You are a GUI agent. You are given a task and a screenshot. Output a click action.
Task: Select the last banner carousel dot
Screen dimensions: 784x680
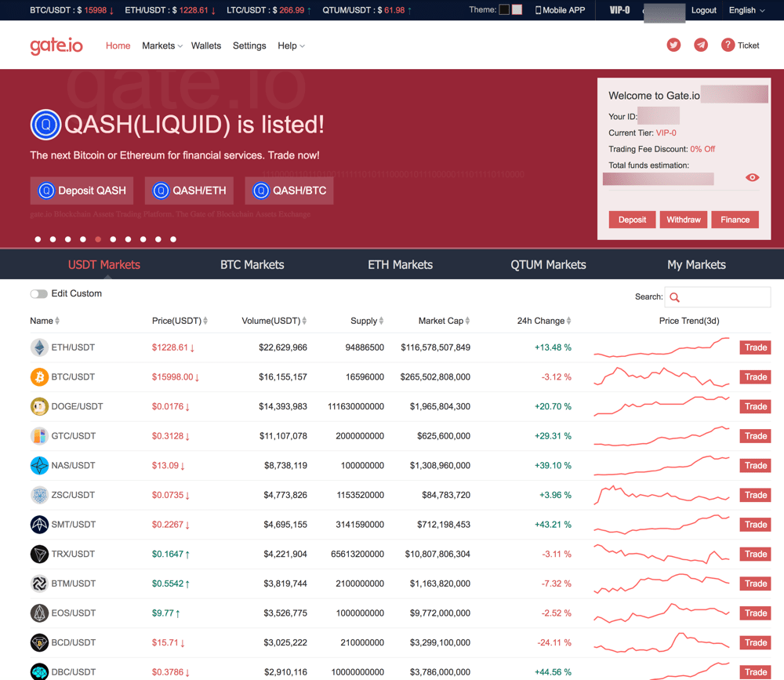pyautogui.click(x=173, y=239)
